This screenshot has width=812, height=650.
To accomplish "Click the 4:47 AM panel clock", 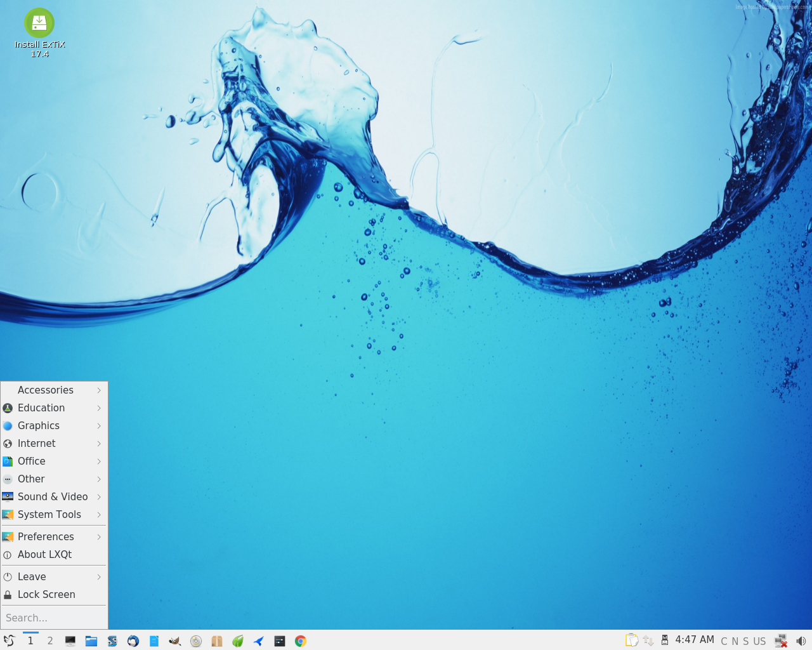I will 695,640.
